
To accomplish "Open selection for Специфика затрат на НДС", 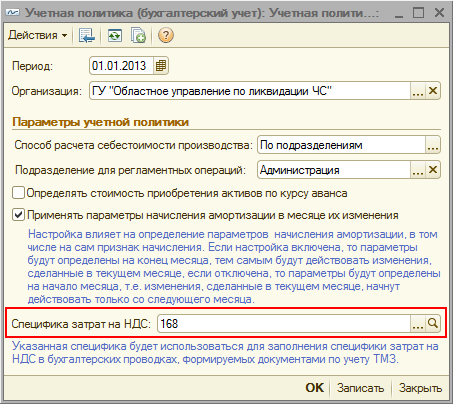I will (x=418, y=323).
